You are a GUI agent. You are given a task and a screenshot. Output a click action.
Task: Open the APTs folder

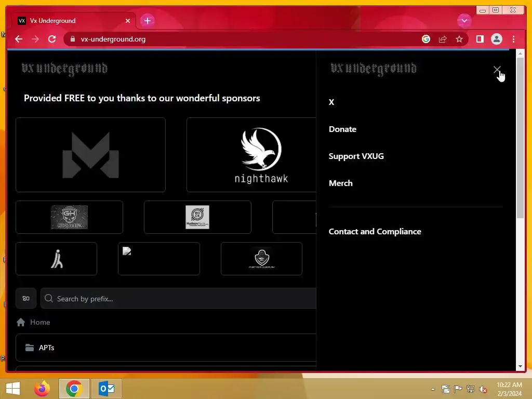tap(166, 348)
